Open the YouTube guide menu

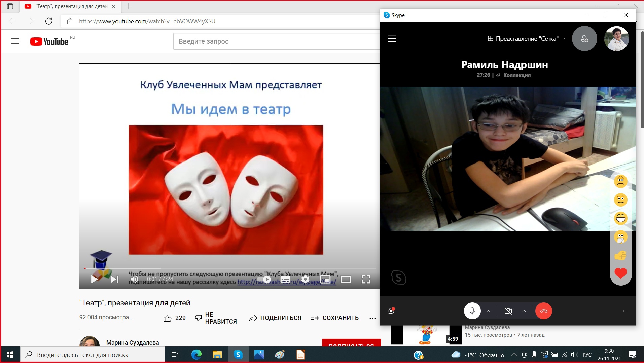(x=15, y=41)
